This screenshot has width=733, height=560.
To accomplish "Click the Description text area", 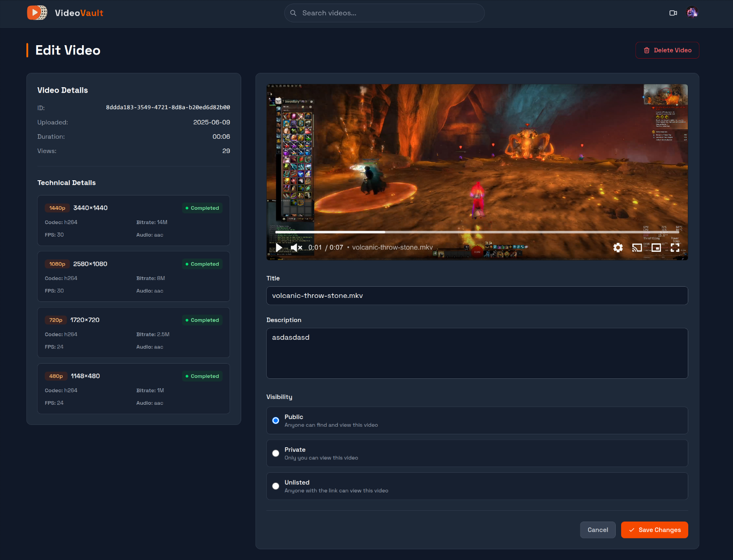I will [x=477, y=353].
